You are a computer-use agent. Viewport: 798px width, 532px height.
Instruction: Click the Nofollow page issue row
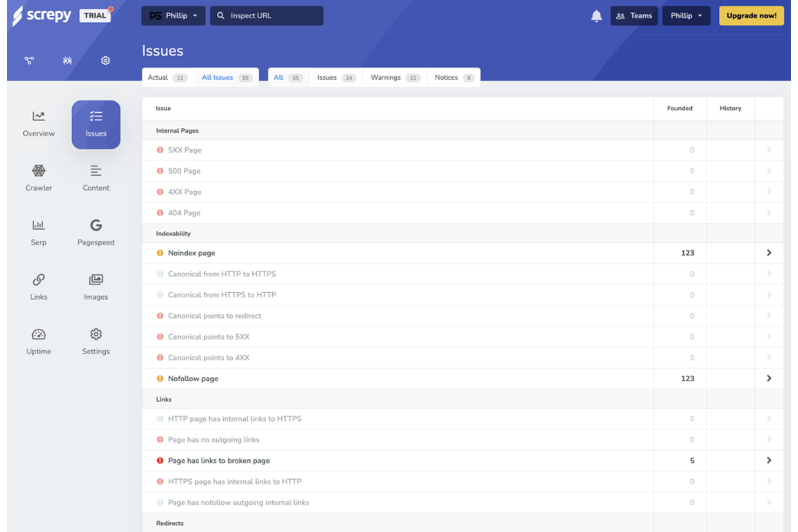(x=463, y=378)
